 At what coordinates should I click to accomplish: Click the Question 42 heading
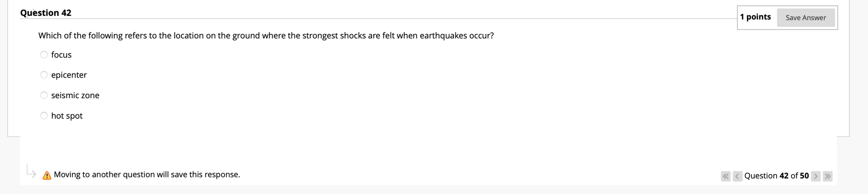click(45, 13)
